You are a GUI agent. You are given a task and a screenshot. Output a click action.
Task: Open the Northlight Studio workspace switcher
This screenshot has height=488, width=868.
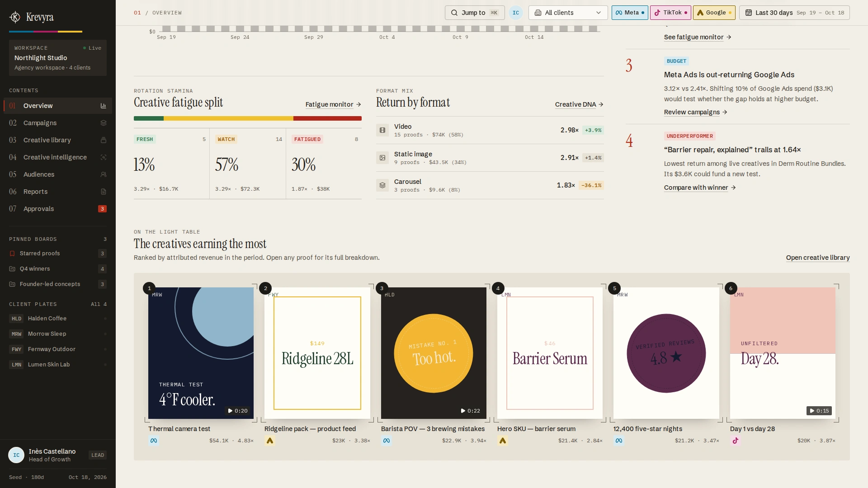[58, 58]
